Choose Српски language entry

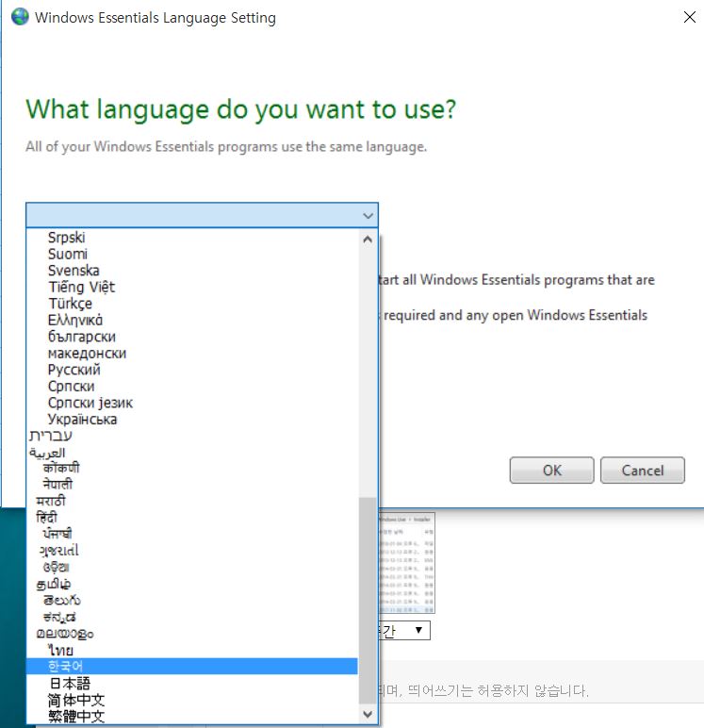pyautogui.click(x=192, y=387)
